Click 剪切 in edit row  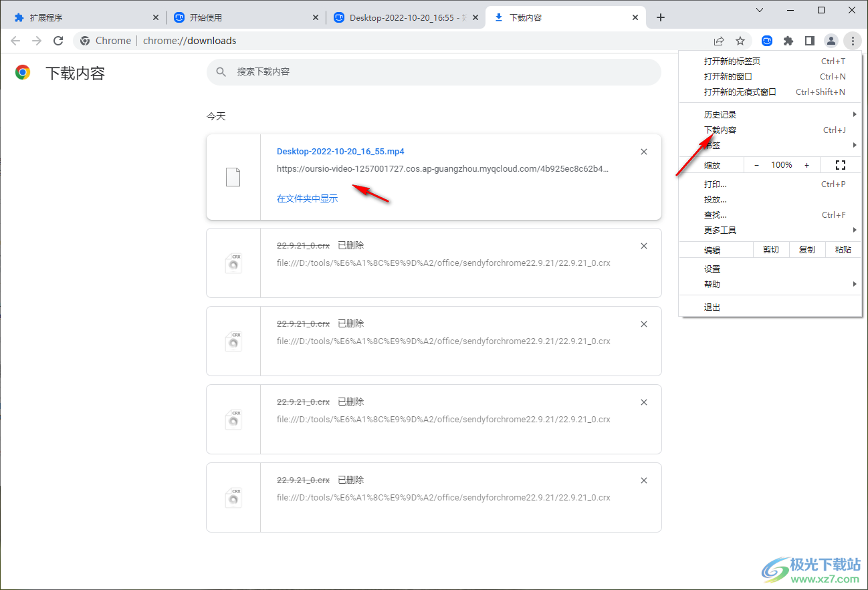pyautogui.click(x=771, y=249)
